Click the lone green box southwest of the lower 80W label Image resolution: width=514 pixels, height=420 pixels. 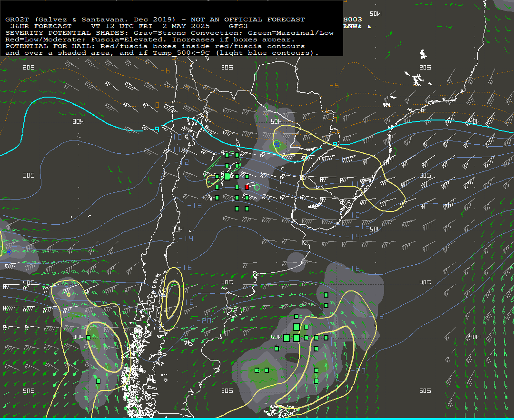tap(98, 381)
